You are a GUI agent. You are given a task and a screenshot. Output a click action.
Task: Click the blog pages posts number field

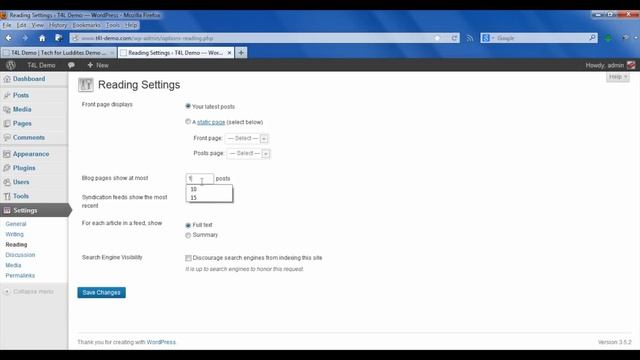click(200, 179)
